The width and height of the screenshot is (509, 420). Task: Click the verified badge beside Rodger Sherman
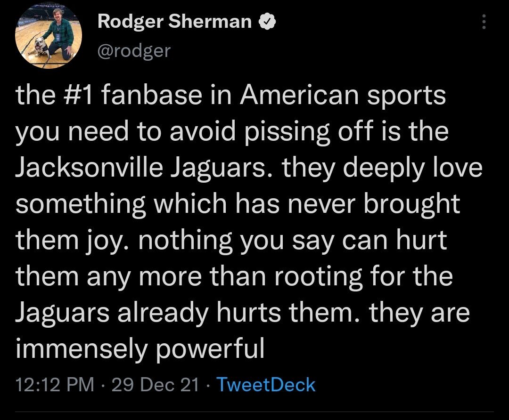(267, 21)
